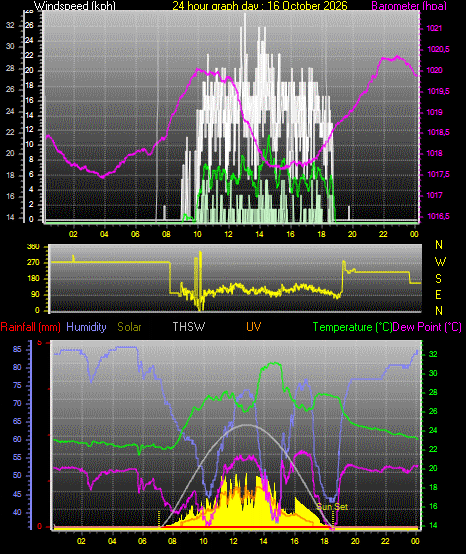Image resolution: width=466 pixels, height=554 pixels.
Task: Click the Barometer (hpa) axis title
Action: click(x=409, y=5)
